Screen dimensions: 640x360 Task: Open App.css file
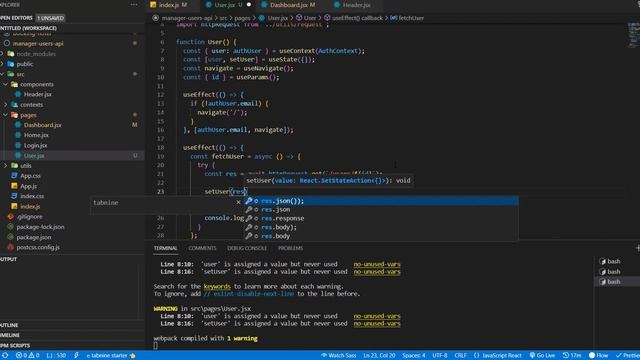tap(30, 176)
